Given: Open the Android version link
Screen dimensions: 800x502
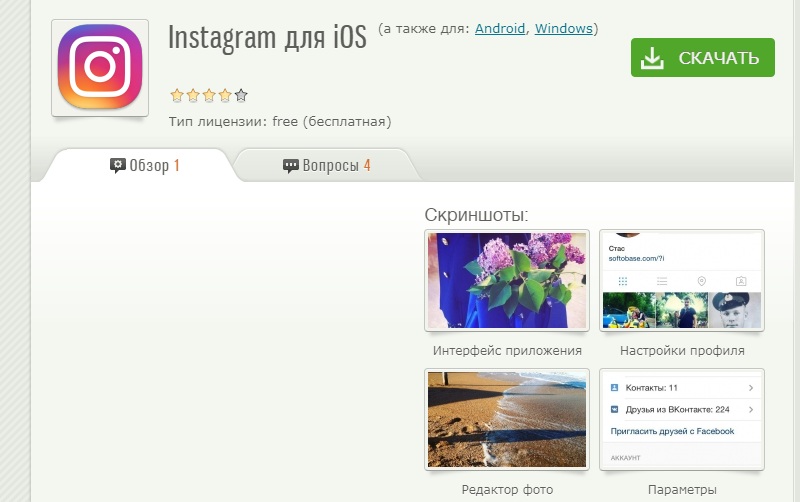Looking at the screenshot, I should (499, 29).
